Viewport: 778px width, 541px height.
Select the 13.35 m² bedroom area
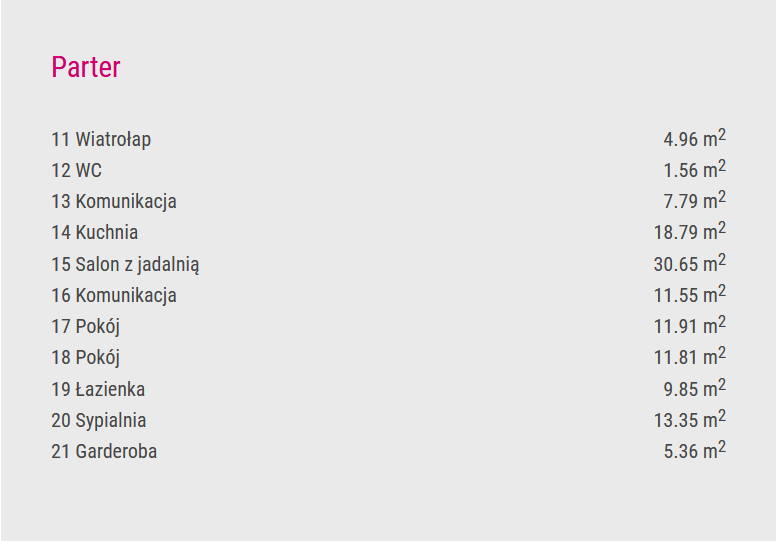[x=690, y=419]
